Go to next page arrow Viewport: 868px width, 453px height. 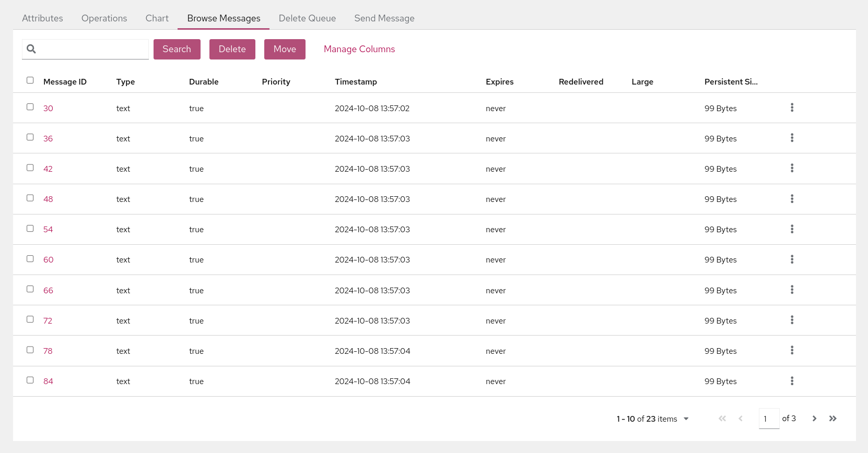(x=814, y=419)
